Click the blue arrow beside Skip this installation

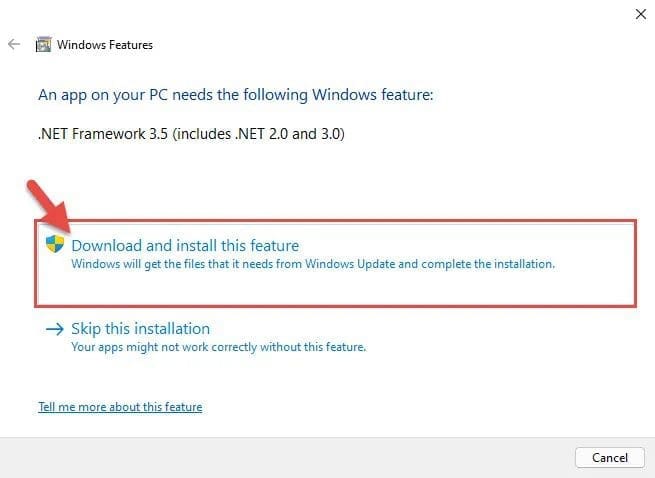[x=54, y=329]
